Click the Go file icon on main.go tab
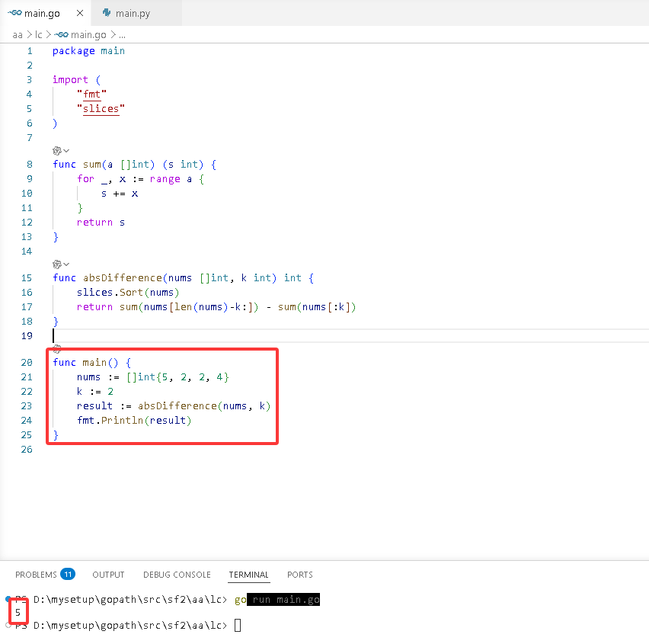 point(15,13)
